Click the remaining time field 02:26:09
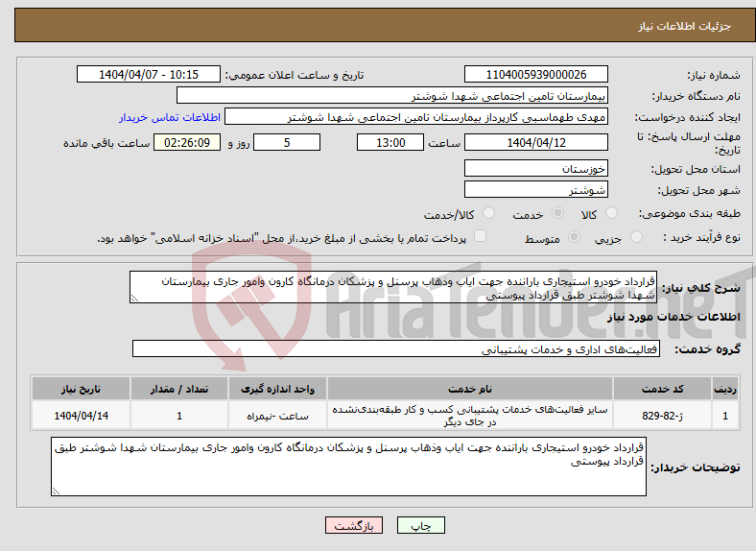Screen dimensions: 756x551 [x=187, y=142]
